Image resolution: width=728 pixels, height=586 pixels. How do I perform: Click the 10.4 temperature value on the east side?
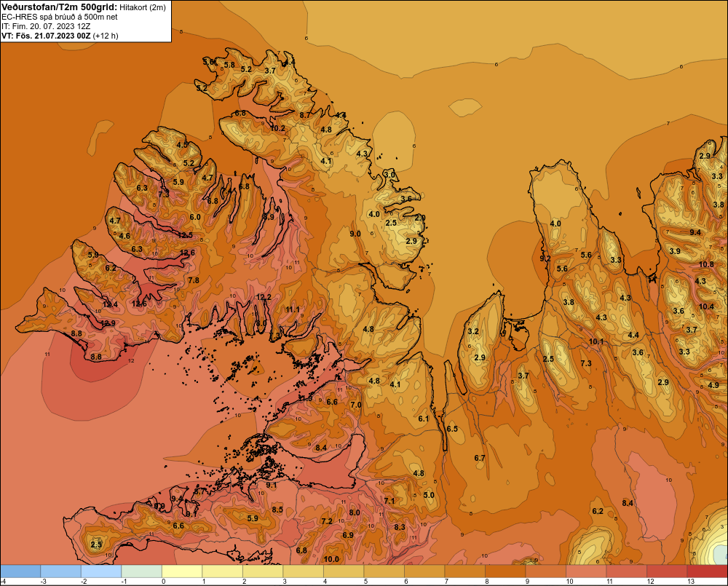707,306
